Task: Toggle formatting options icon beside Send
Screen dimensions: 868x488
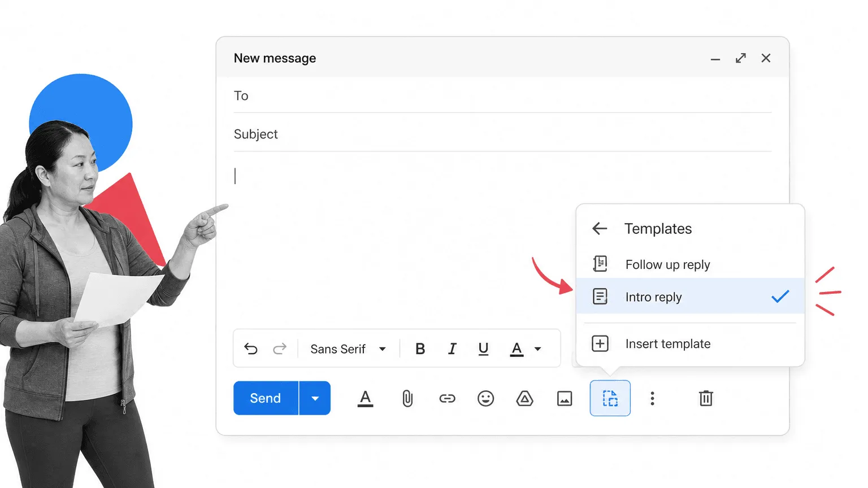Action: (366, 399)
